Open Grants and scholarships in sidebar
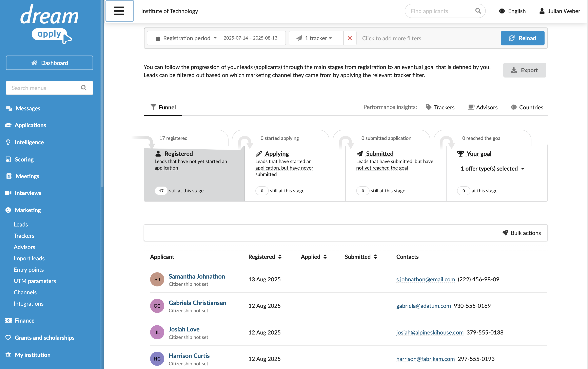Viewport: 588px width, 369px height. click(40, 338)
